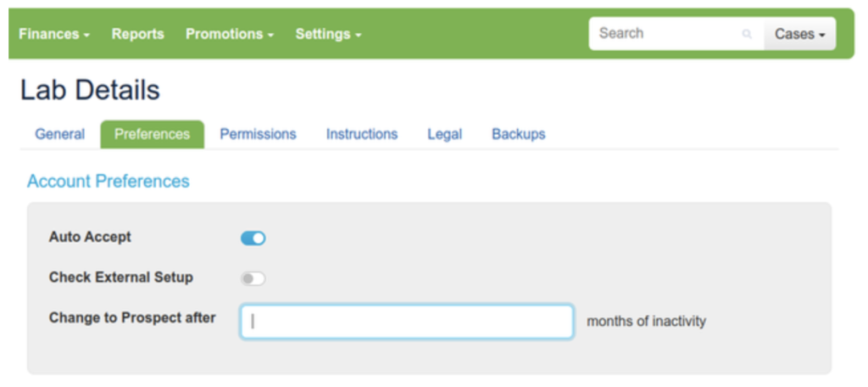Click the Change to Prospect after label
Image resolution: width=868 pixels, height=387 pixels.
pos(132,317)
